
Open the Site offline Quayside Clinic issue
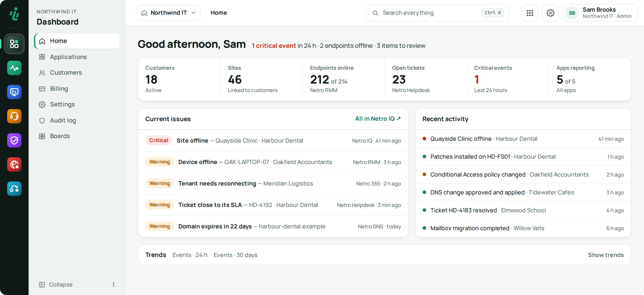(x=273, y=141)
